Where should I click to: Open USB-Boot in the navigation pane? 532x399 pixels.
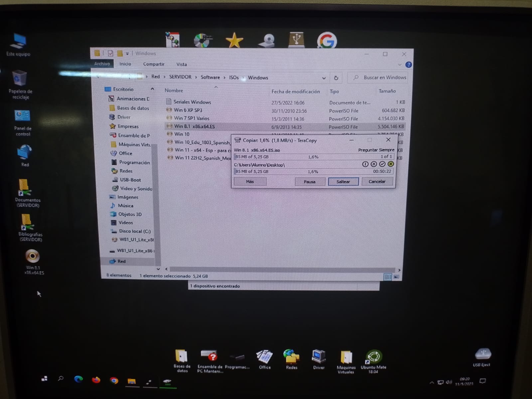pos(130,180)
